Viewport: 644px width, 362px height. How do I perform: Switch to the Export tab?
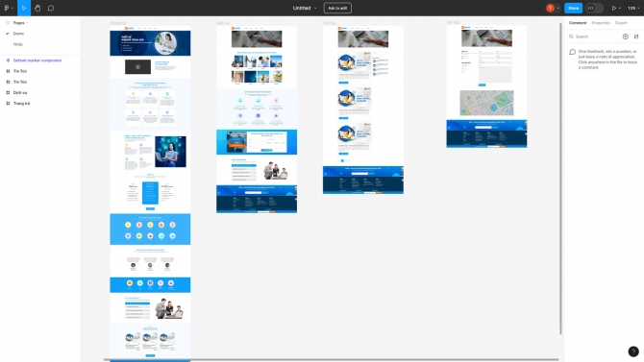[621, 23]
